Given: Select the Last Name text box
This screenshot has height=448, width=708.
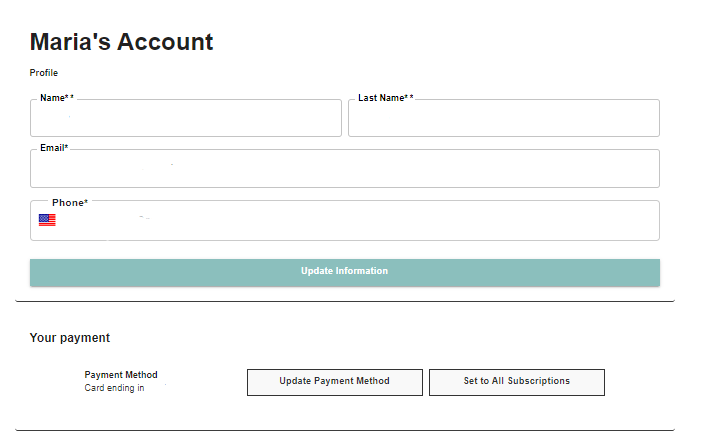Looking at the screenshot, I should point(503,118).
